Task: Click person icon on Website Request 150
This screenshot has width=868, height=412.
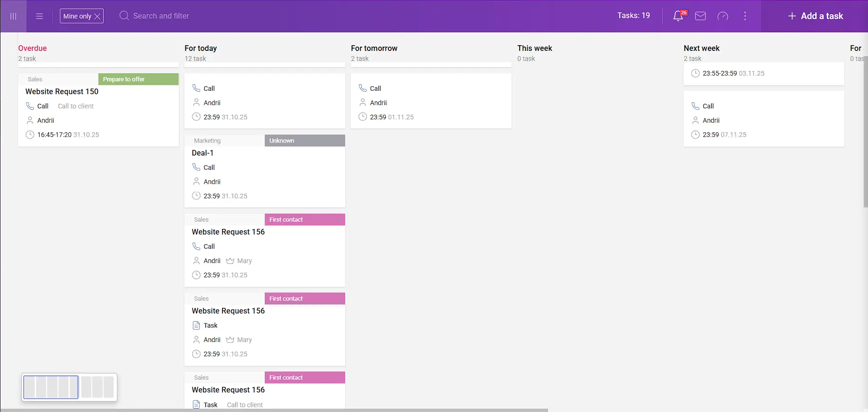Action: click(x=30, y=120)
